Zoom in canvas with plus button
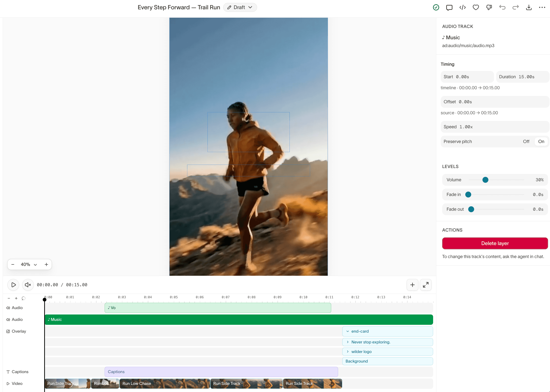 tap(46, 264)
